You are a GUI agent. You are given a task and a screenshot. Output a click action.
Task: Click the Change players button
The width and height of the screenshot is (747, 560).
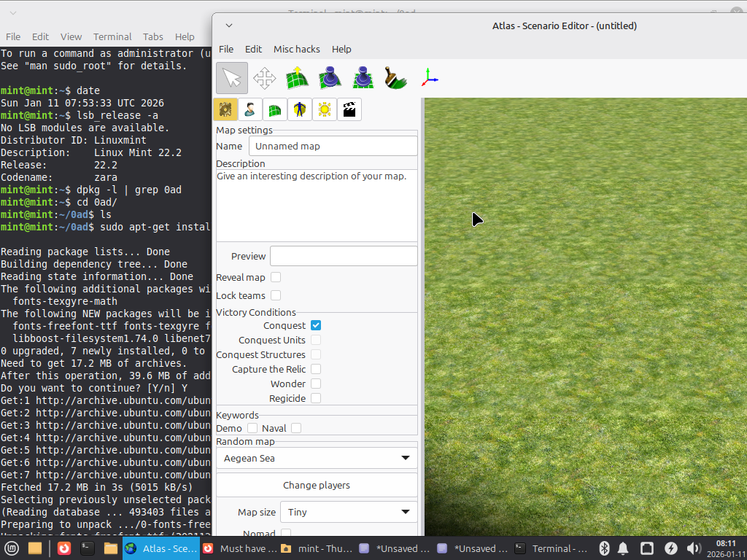click(x=317, y=485)
